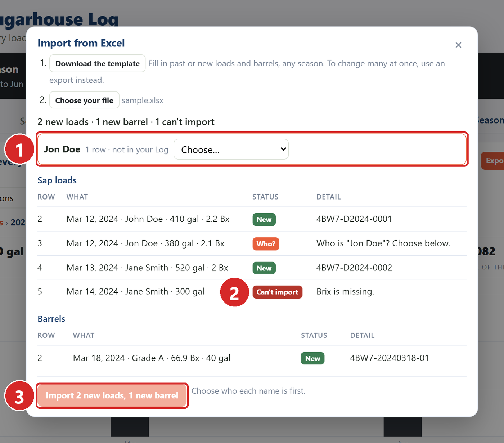The height and width of the screenshot is (443, 504).
Task: Select the row Mar 13, 2024 Jane Smith 520 gal
Action: click(252, 268)
